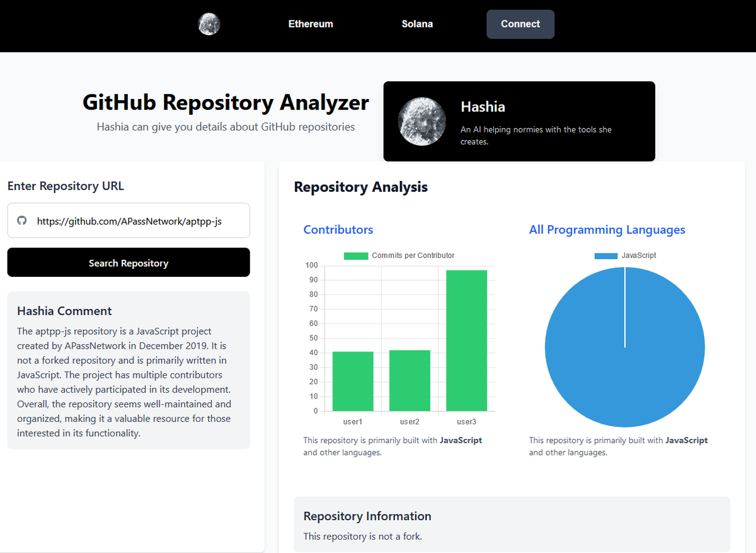This screenshot has width=756, height=553.
Task: Click the Hashia name in profile card
Action: pyautogui.click(x=483, y=107)
